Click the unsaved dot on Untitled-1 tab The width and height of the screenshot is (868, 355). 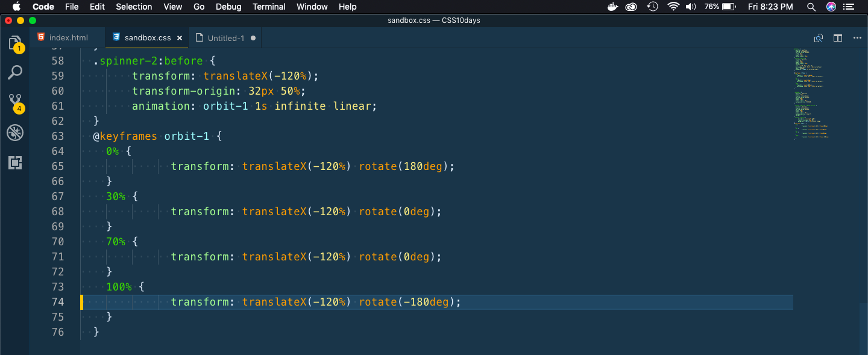253,38
